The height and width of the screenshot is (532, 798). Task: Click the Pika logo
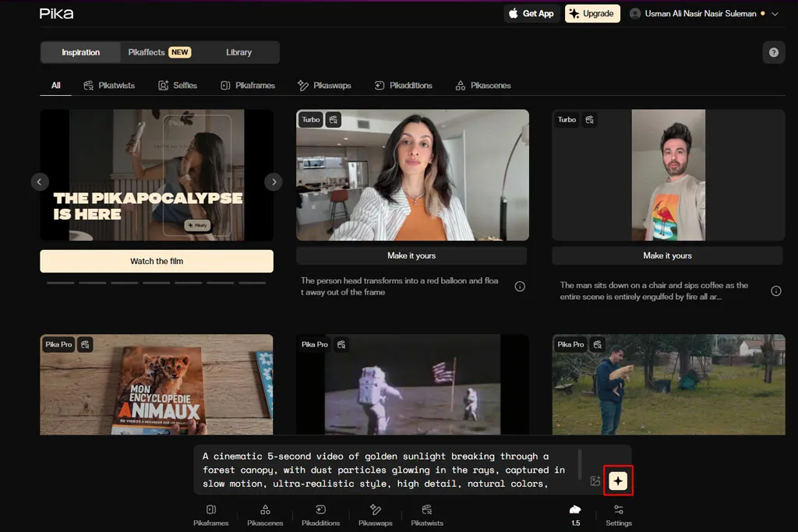pyautogui.click(x=56, y=14)
